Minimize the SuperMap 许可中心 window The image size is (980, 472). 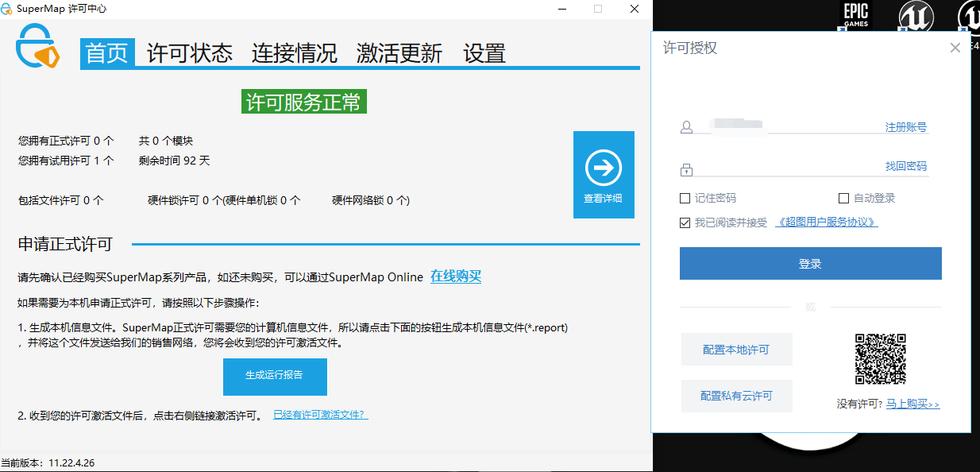(561, 9)
